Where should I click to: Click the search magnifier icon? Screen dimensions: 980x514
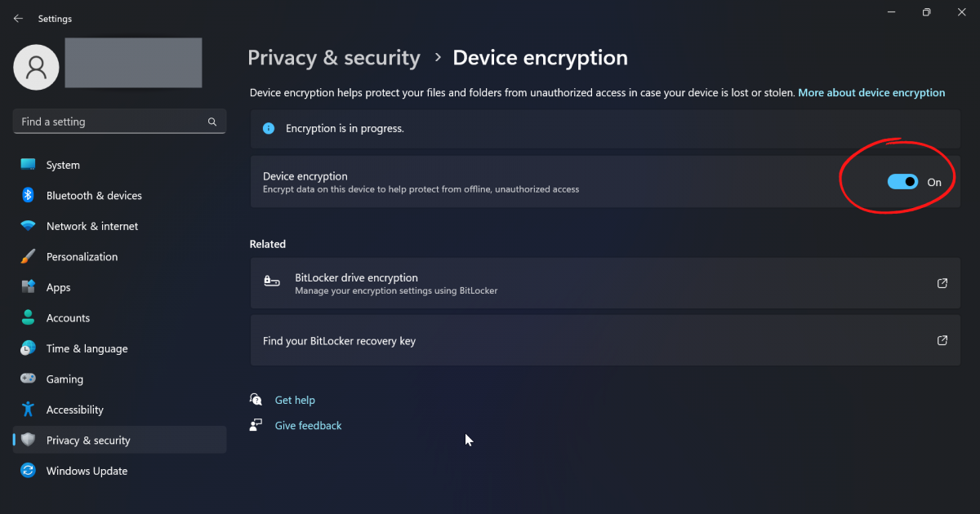[212, 122]
